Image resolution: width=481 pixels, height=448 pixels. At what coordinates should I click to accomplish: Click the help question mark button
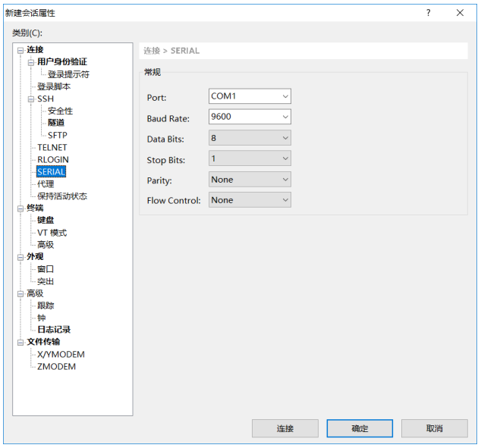pos(428,13)
